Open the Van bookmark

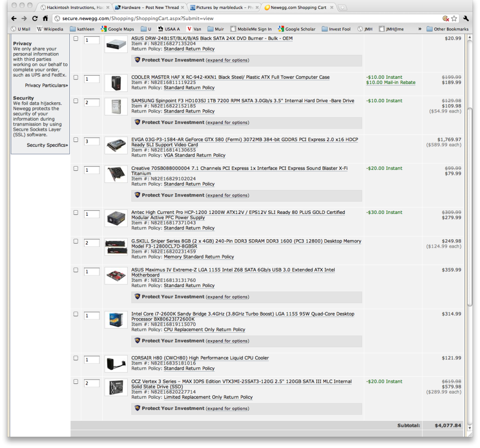click(x=194, y=29)
